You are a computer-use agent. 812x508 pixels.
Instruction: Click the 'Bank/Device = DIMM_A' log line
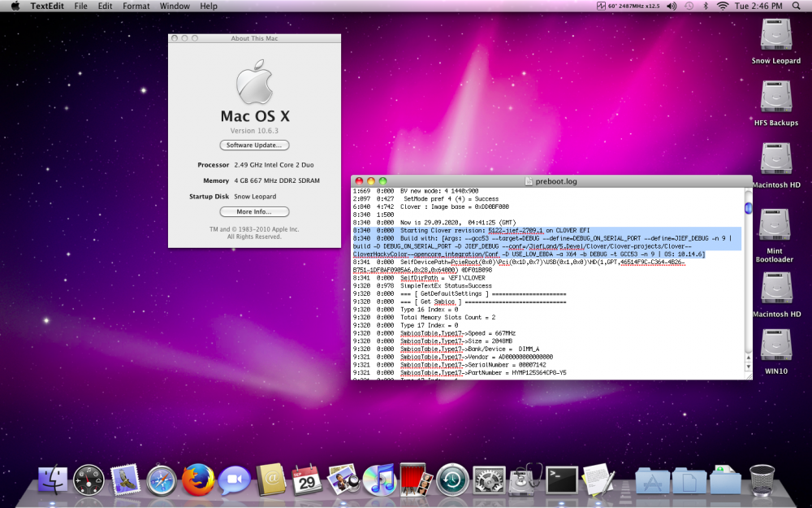(446, 349)
